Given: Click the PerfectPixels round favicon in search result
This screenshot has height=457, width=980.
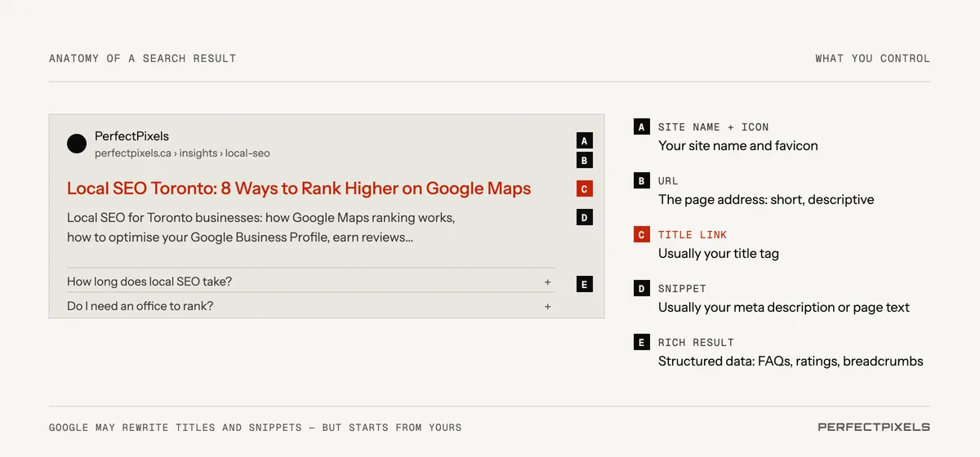Looking at the screenshot, I should point(77,144).
